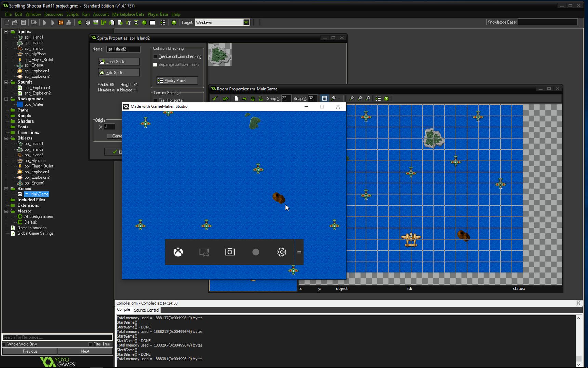Click the Create background picture icon

point(96,23)
